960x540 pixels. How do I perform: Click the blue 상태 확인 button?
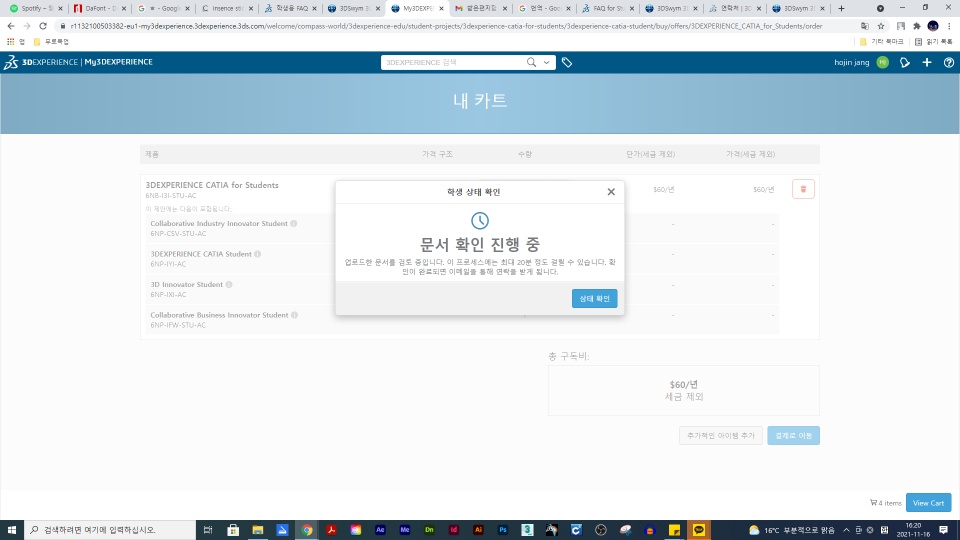pos(594,298)
